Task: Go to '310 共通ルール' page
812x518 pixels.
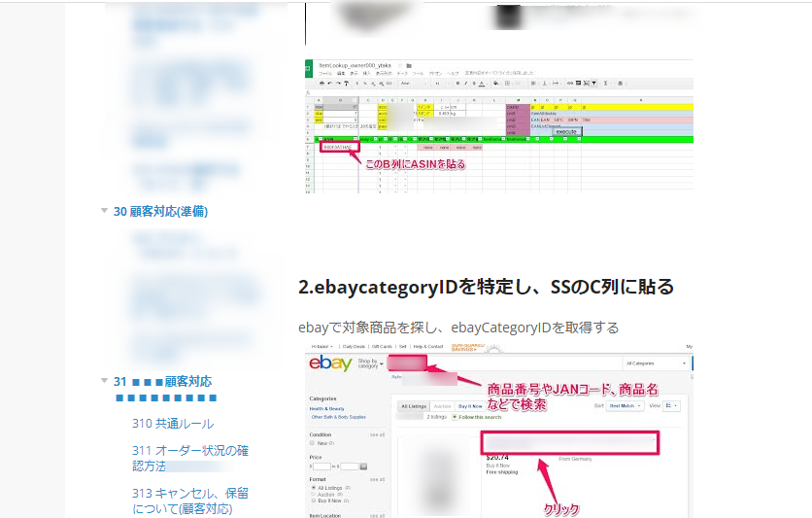Action: [x=173, y=424]
